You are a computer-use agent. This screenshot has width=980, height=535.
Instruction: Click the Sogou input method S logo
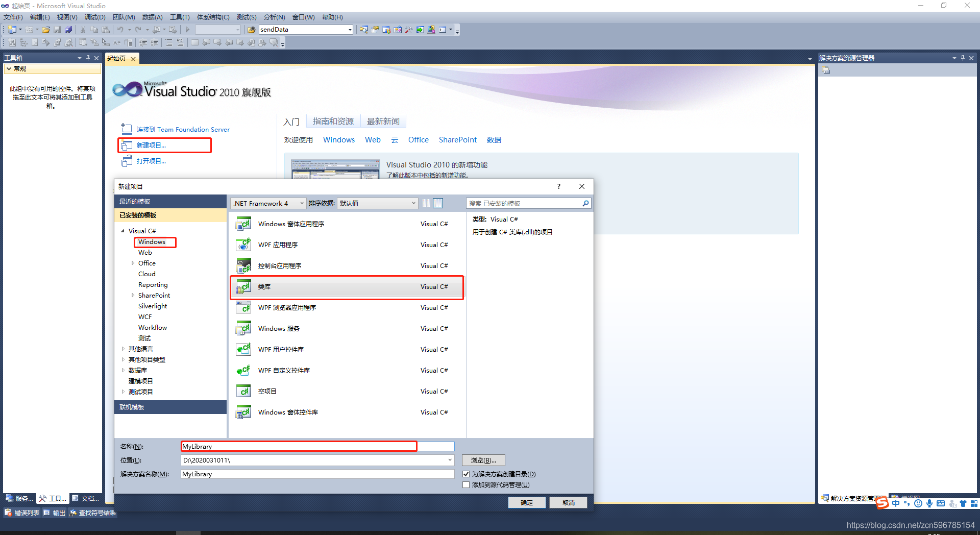click(882, 503)
